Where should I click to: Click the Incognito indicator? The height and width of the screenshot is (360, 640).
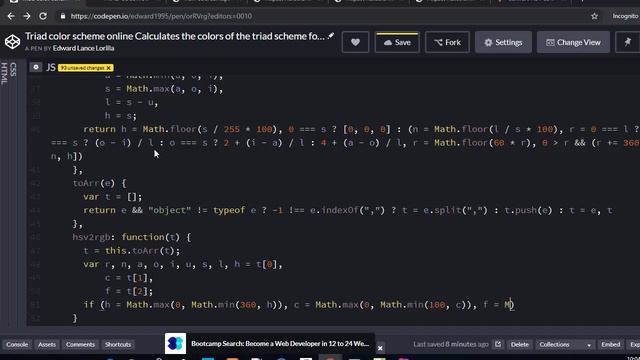pos(625,16)
